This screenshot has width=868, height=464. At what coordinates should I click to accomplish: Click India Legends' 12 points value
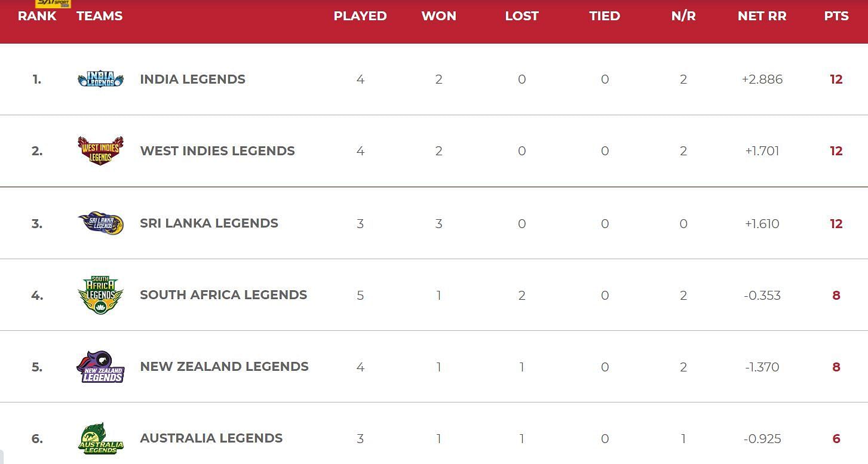(x=836, y=79)
